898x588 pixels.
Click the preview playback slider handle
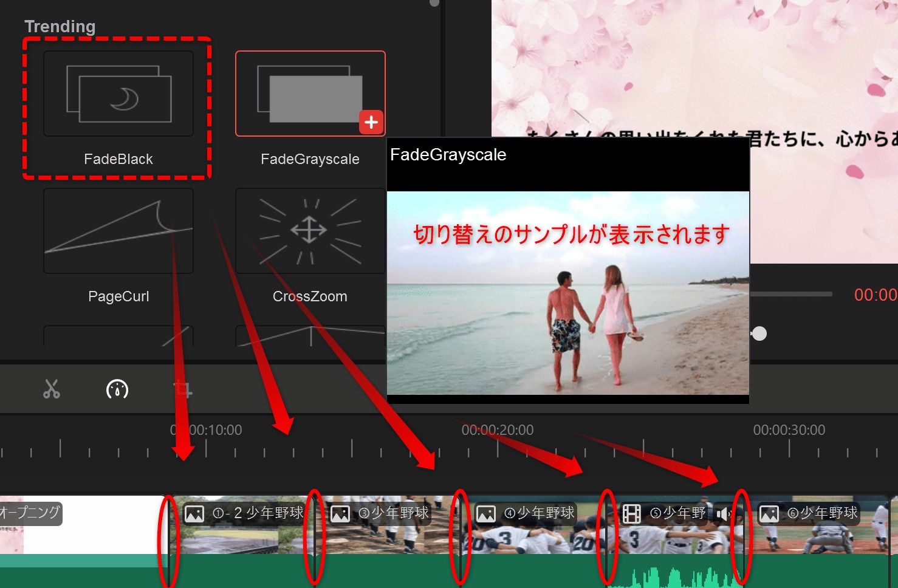(x=759, y=333)
